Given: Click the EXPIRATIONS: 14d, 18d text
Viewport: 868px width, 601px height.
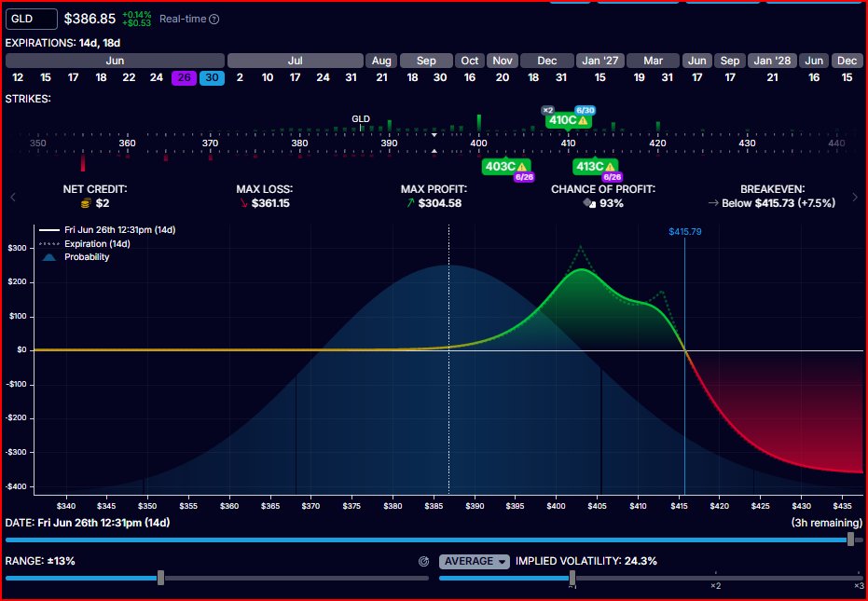Looking at the screenshot, I should 62,43.
